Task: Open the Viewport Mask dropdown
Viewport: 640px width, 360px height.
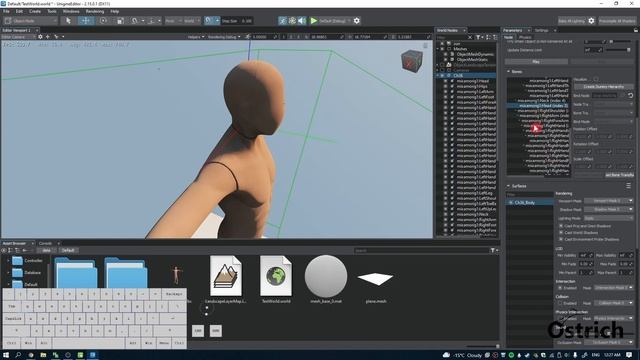Action: click(608, 201)
